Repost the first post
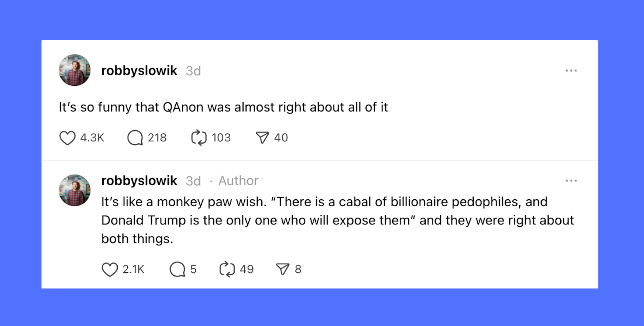This screenshot has height=326, width=644. click(x=199, y=137)
